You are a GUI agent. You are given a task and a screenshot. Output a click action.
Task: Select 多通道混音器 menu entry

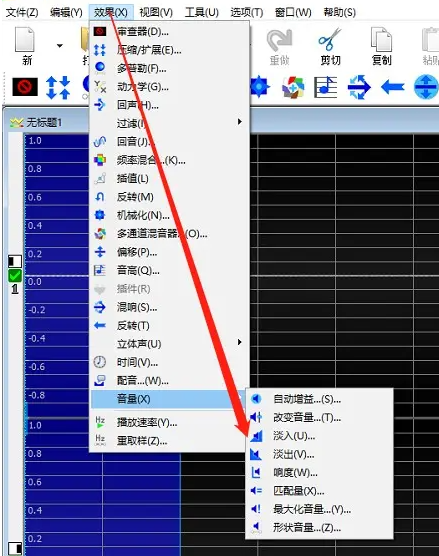[170, 234]
